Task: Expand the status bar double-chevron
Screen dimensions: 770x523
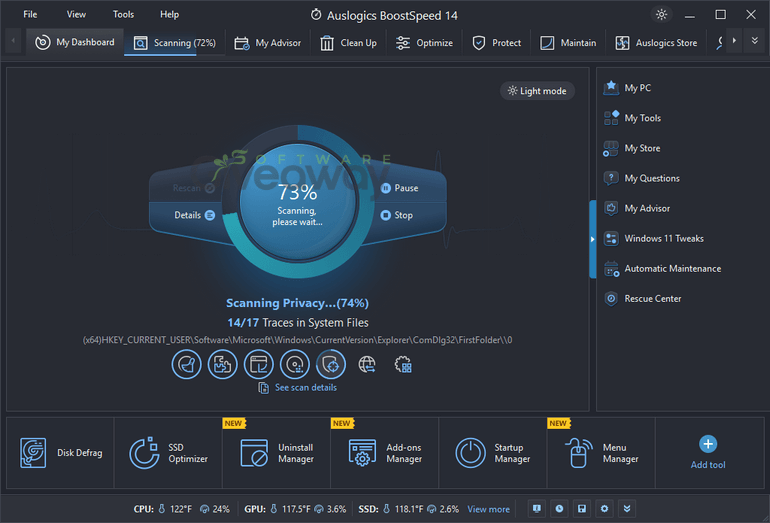Action: point(627,509)
